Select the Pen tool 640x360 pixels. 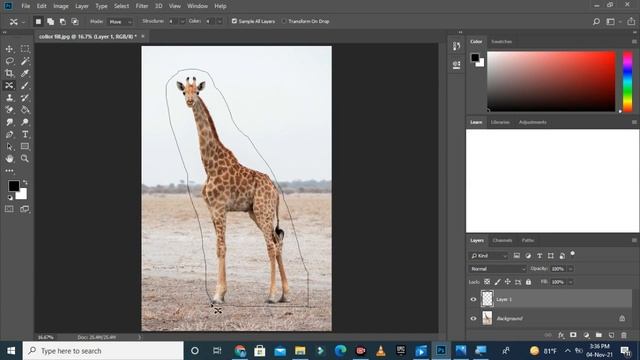pos(9,134)
